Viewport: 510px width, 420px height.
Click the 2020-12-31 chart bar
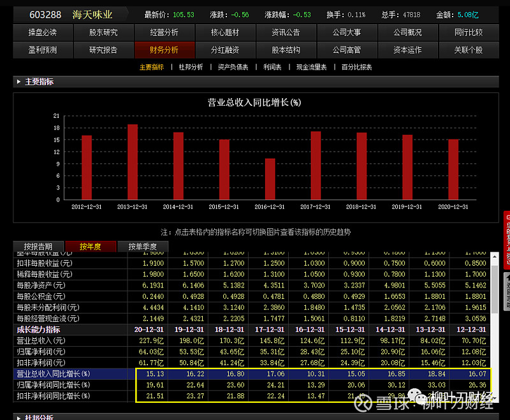coord(453,170)
